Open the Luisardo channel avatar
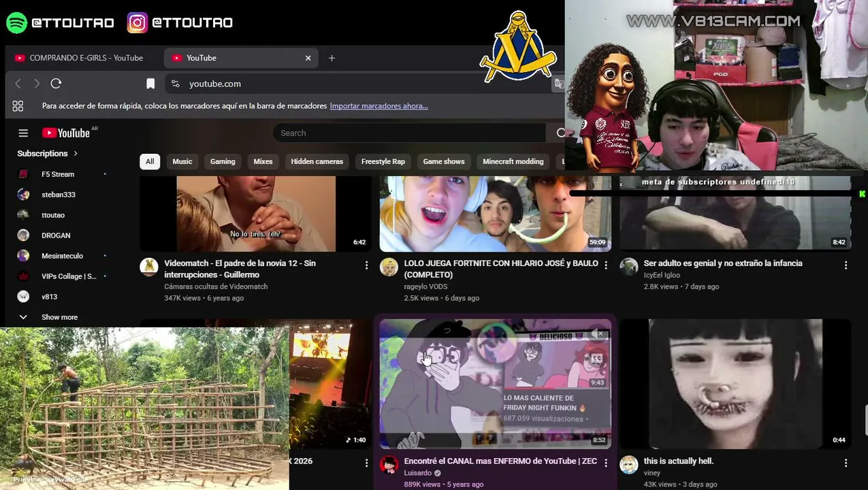Screen dimensions: 868x490 coord(389,465)
